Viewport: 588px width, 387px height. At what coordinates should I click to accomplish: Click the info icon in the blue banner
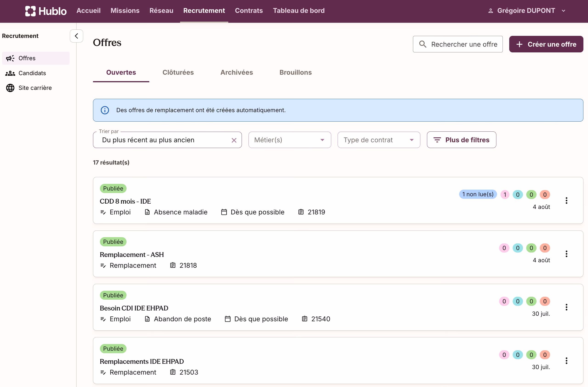click(105, 110)
